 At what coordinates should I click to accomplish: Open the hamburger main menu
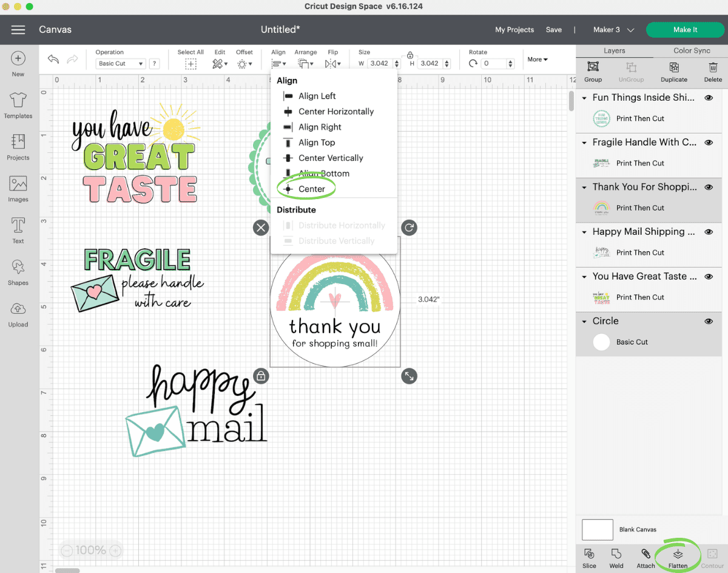(x=18, y=30)
